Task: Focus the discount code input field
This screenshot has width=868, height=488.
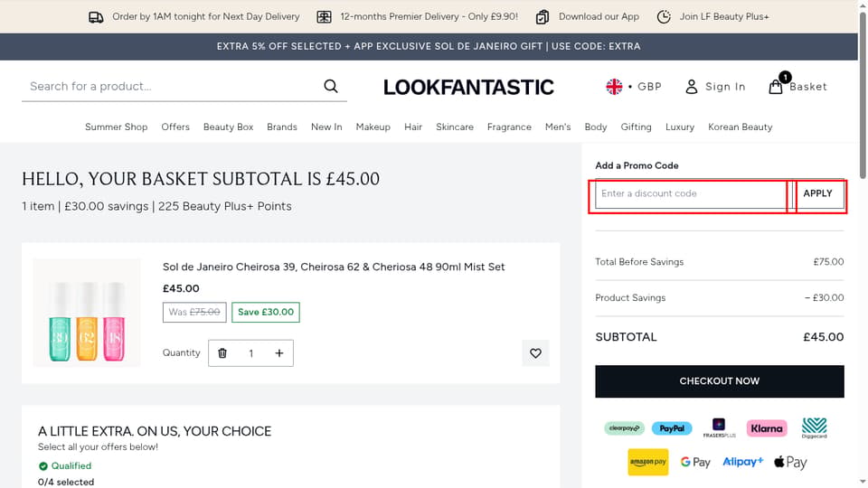Action: coord(693,193)
